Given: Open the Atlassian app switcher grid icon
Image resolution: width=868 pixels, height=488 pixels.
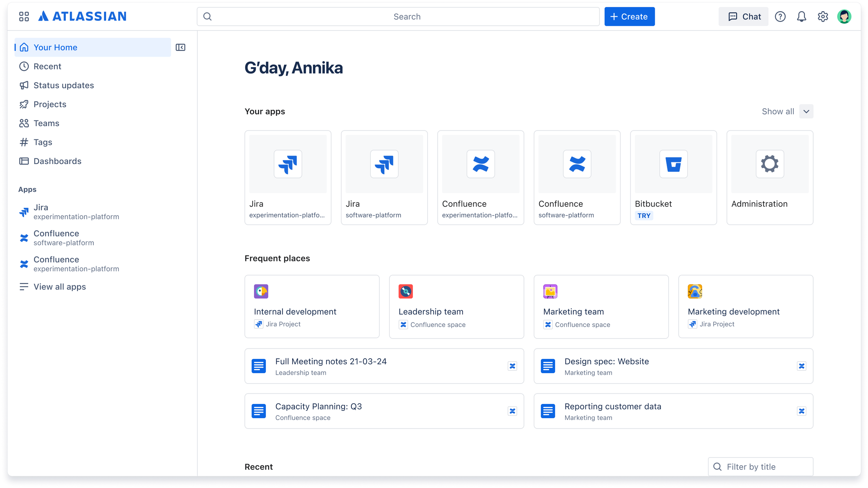Looking at the screenshot, I should 23,16.
